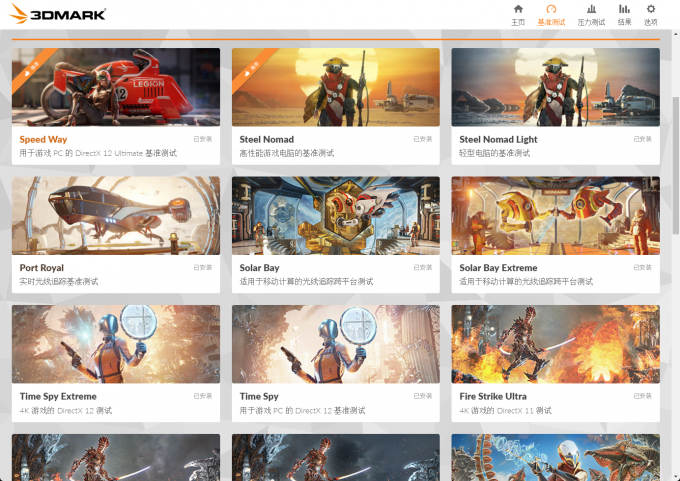
Task: Click the 已安装 label on Solar Bay
Action: coord(422,267)
